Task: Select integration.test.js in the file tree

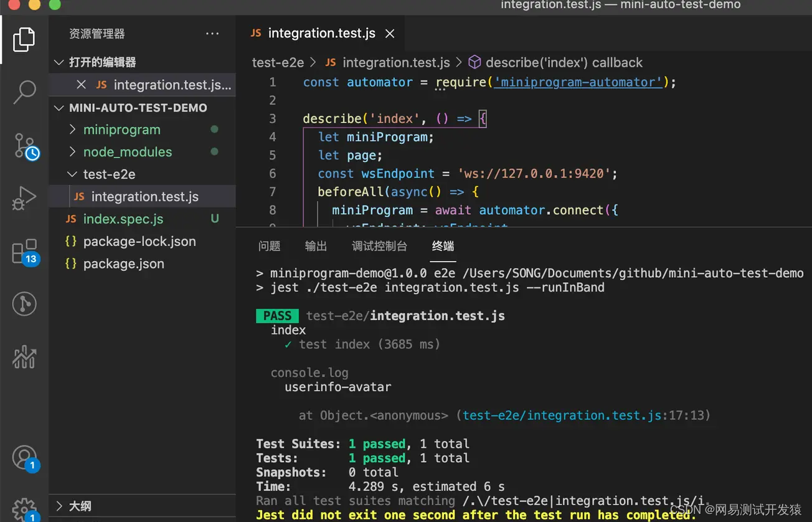Action: (142, 197)
